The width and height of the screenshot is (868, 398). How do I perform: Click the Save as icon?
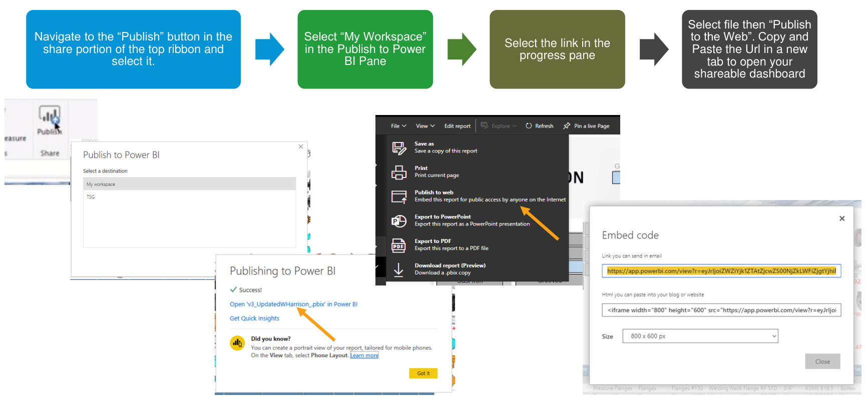[x=399, y=147]
